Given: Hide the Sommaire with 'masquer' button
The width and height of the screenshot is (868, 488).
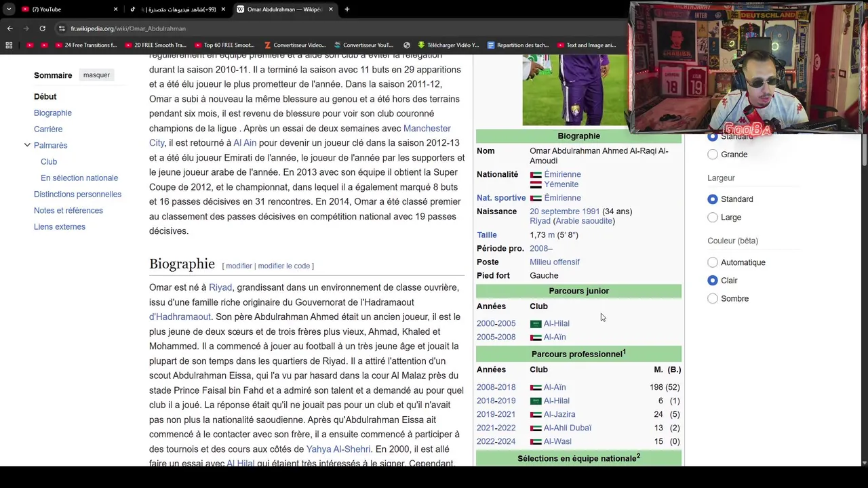Looking at the screenshot, I should coord(96,75).
